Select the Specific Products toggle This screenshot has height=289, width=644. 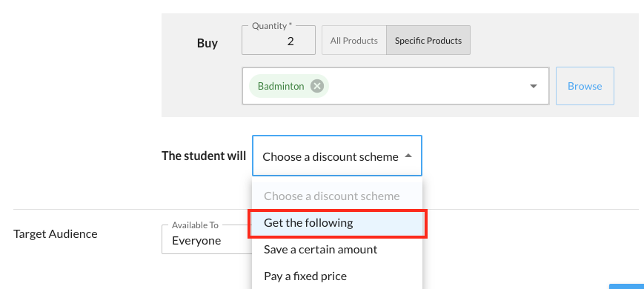[x=428, y=40]
